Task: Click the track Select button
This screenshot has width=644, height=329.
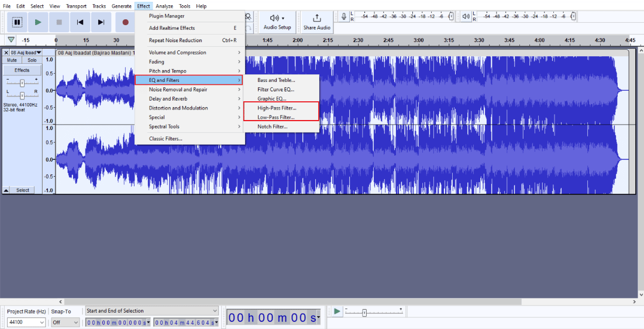Action: point(23,190)
